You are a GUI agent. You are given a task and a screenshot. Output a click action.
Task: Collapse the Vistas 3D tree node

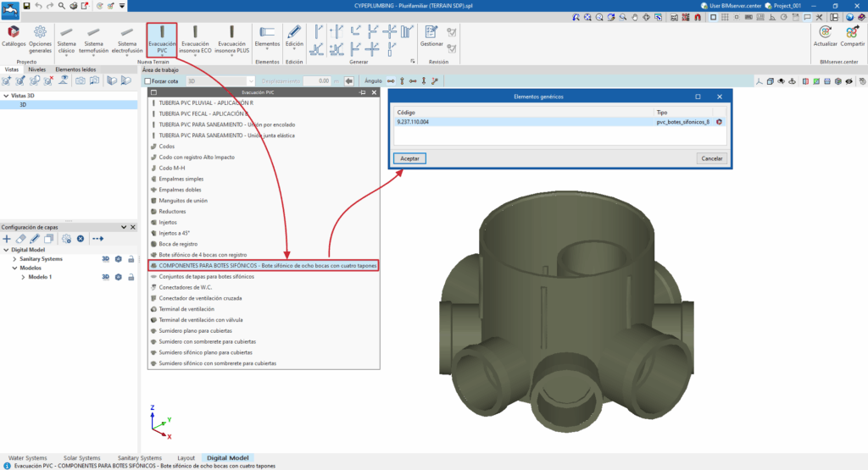point(5,96)
